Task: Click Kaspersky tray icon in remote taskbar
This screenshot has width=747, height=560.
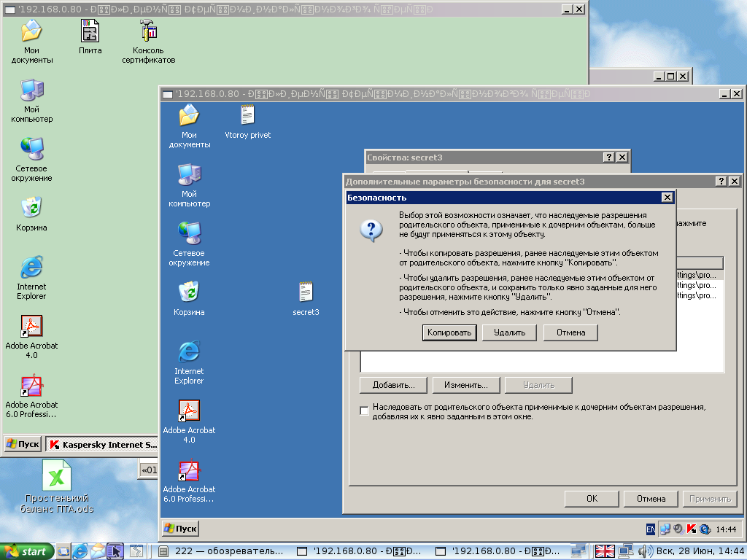Action: [x=692, y=529]
